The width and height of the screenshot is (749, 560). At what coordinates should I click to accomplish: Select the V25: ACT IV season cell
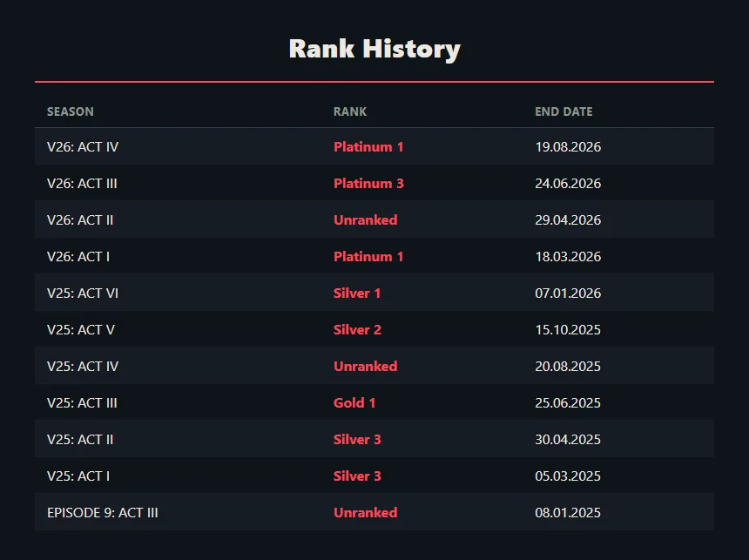[83, 366]
